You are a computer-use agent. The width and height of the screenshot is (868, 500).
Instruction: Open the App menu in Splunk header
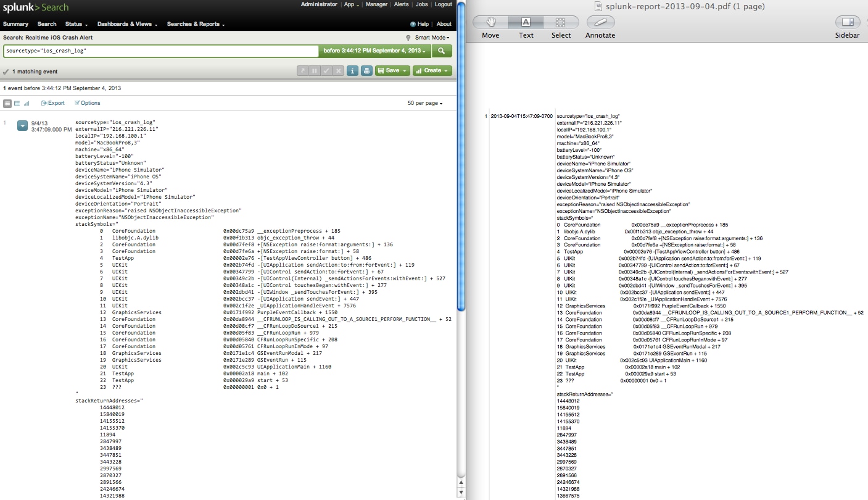click(x=351, y=4)
